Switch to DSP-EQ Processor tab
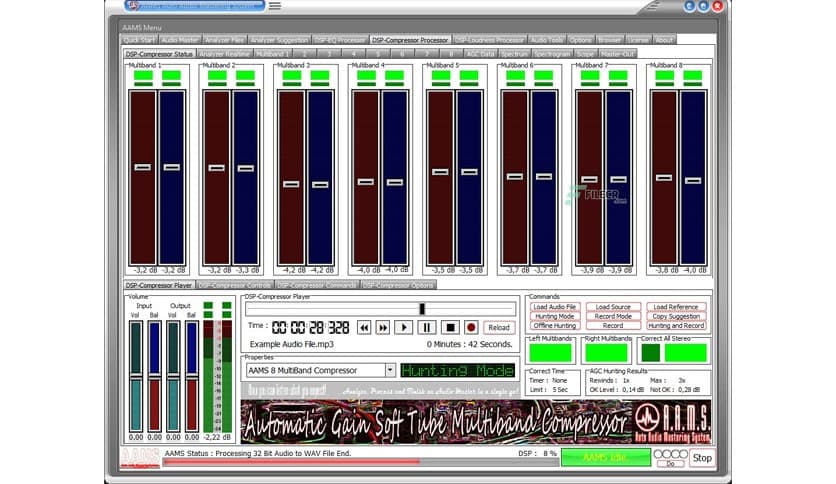 click(340, 40)
